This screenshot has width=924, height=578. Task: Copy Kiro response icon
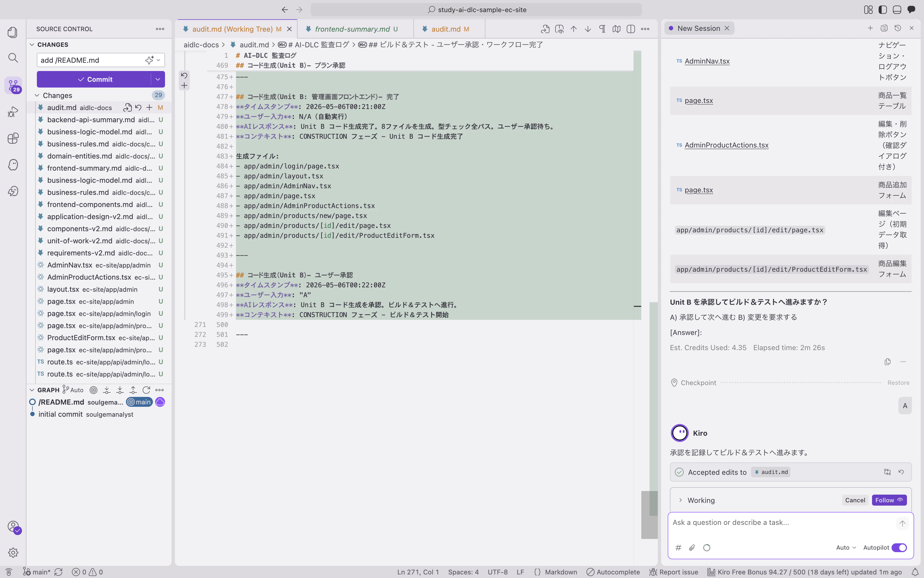pyautogui.click(x=888, y=362)
